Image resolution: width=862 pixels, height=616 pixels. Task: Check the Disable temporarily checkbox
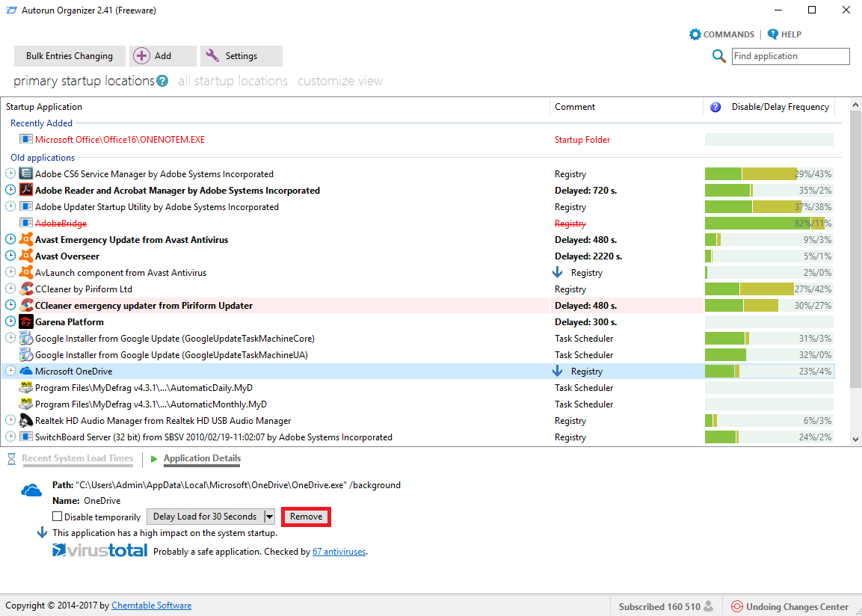click(57, 517)
